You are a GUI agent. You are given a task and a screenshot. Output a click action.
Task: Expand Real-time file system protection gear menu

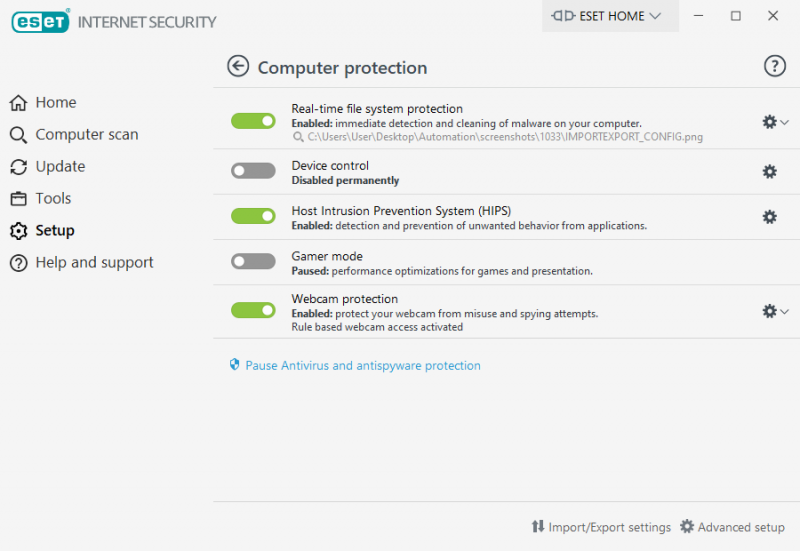(x=775, y=121)
